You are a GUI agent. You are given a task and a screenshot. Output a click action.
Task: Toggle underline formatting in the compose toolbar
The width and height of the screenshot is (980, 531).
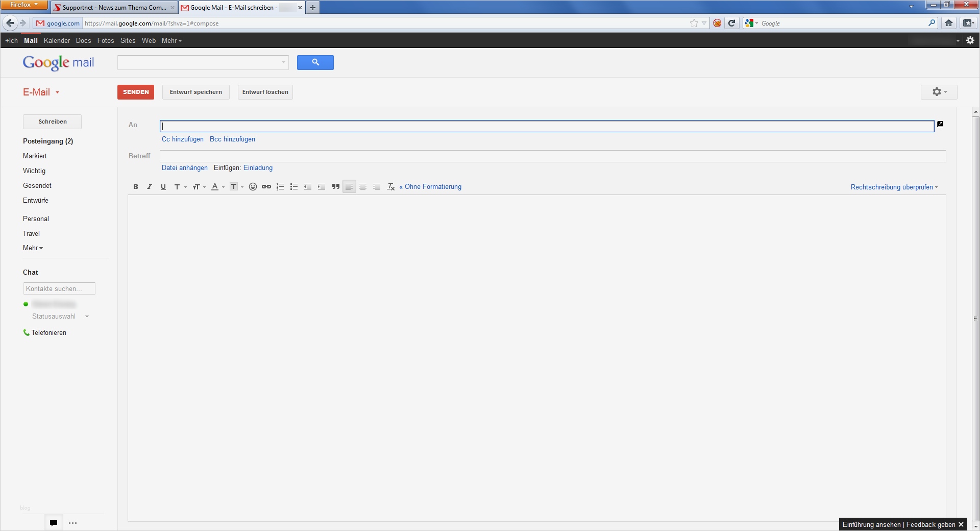click(163, 187)
